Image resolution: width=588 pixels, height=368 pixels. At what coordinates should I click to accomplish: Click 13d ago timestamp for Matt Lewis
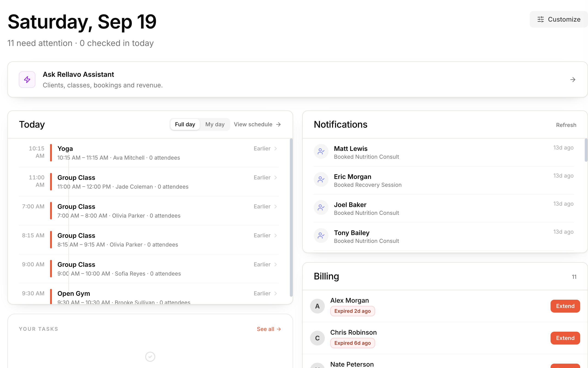[563, 147]
